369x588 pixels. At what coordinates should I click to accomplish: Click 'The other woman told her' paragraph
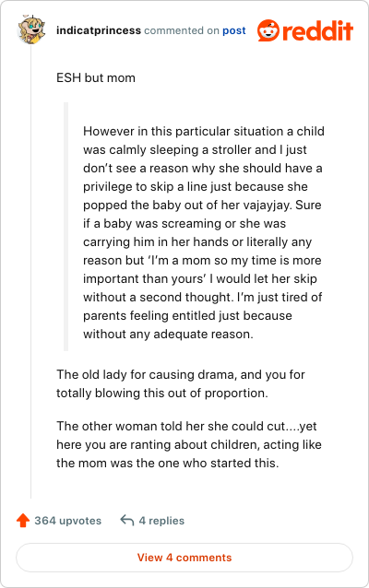click(x=189, y=444)
